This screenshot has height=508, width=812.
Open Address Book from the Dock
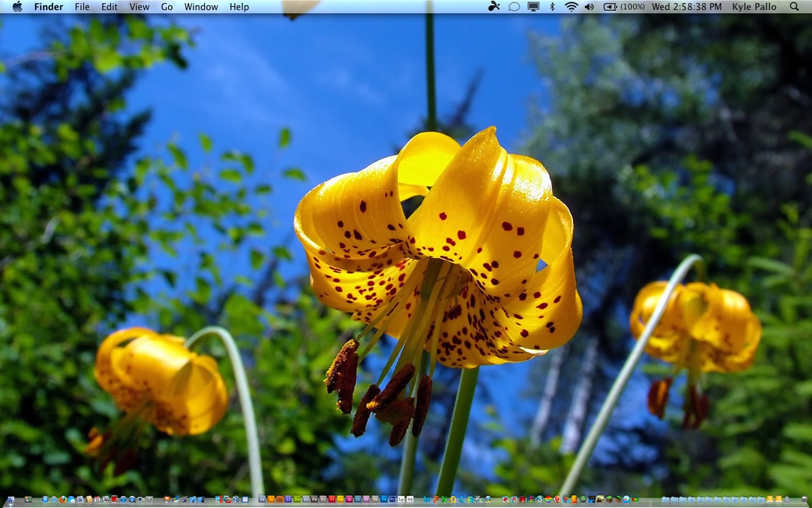[x=89, y=499]
